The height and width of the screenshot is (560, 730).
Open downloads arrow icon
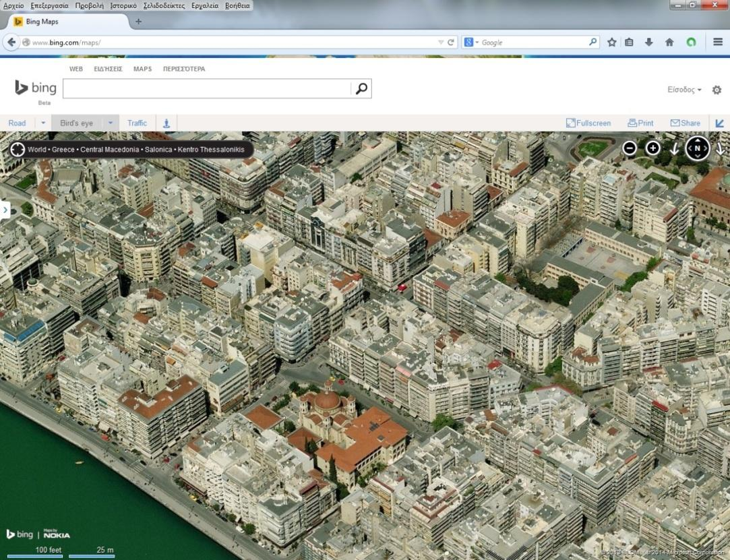coord(648,42)
